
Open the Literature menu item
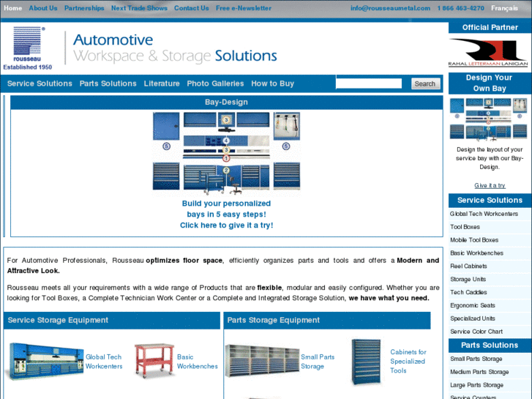coord(162,83)
